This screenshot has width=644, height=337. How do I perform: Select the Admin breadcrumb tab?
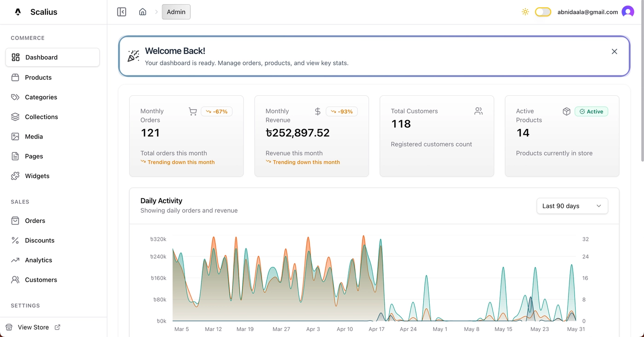(x=176, y=12)
